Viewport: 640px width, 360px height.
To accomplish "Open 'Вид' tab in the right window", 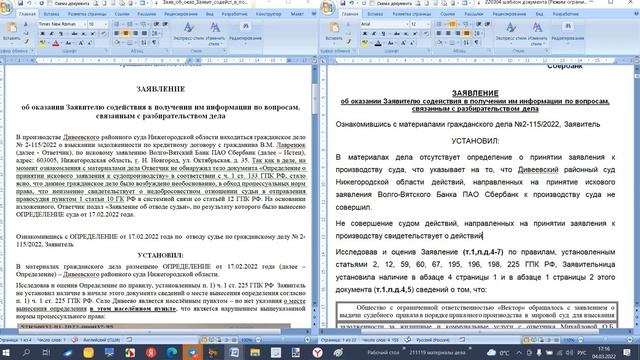I will tap(539, 14).
